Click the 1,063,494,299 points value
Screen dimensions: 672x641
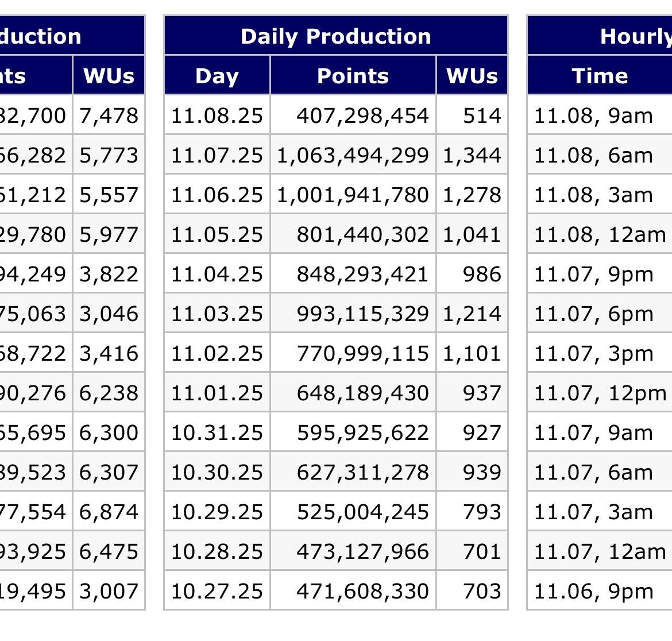(353, 155)
